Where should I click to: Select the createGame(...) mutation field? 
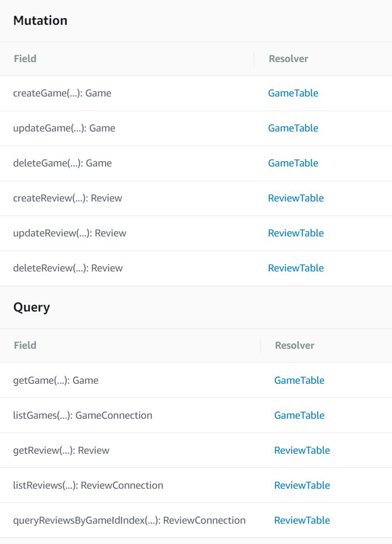(x=62, y=93)
